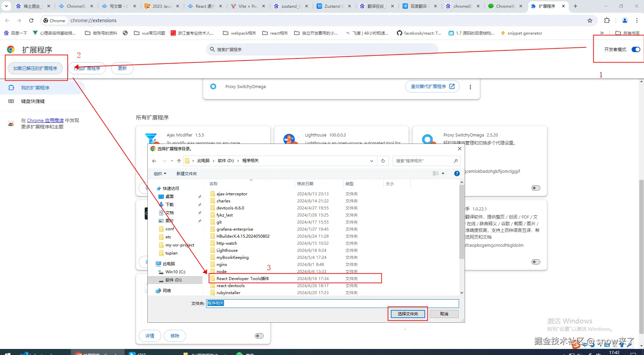The width and height of the screenshot is (644, 355).
Task: Open the 所有书签 bookmarks folder
Action: [628, 33]
